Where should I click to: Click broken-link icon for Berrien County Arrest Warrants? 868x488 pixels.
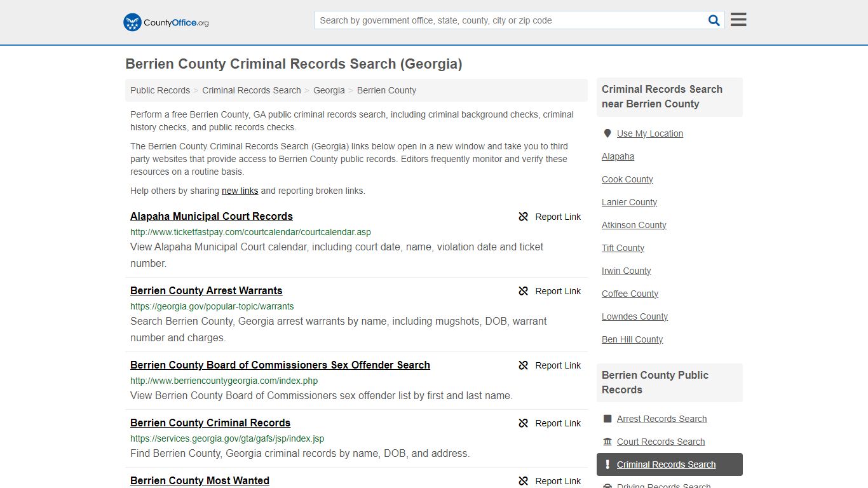pos(524,291)
